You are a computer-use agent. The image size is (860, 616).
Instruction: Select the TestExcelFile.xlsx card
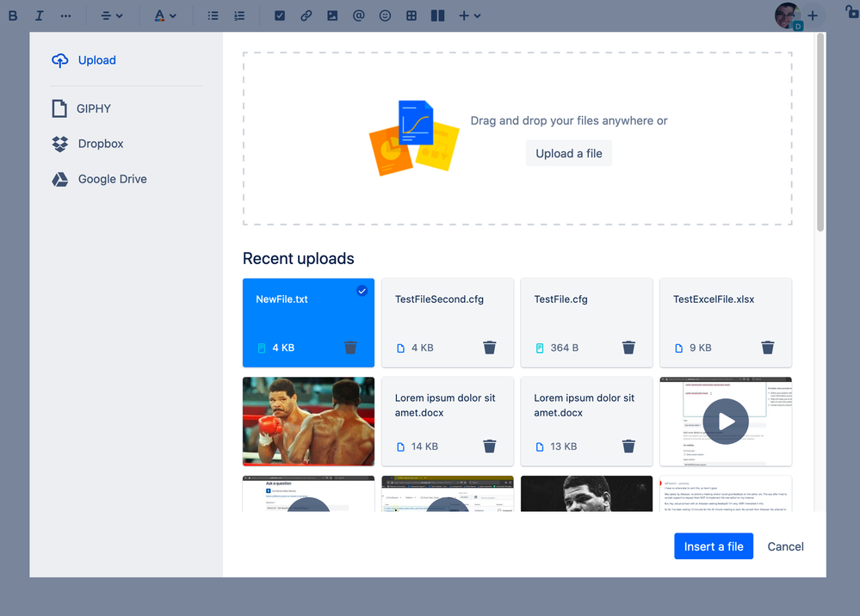click(726, 323)
